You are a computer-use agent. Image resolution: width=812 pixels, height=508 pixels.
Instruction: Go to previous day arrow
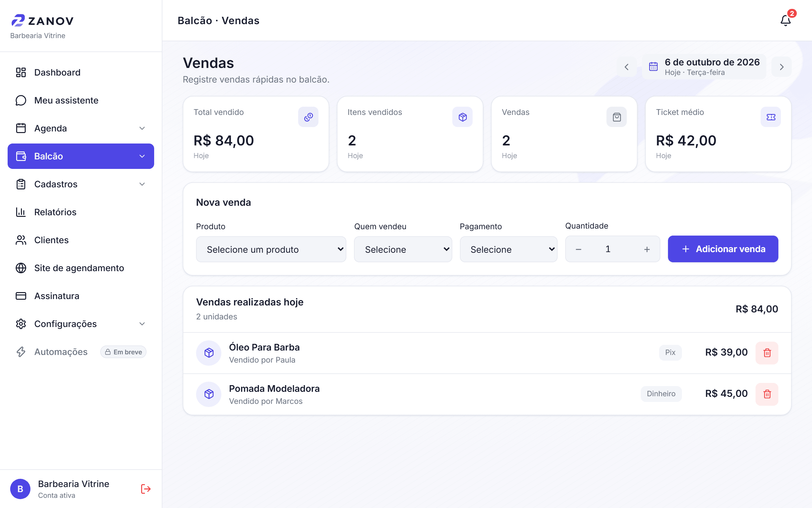point(626,67)
